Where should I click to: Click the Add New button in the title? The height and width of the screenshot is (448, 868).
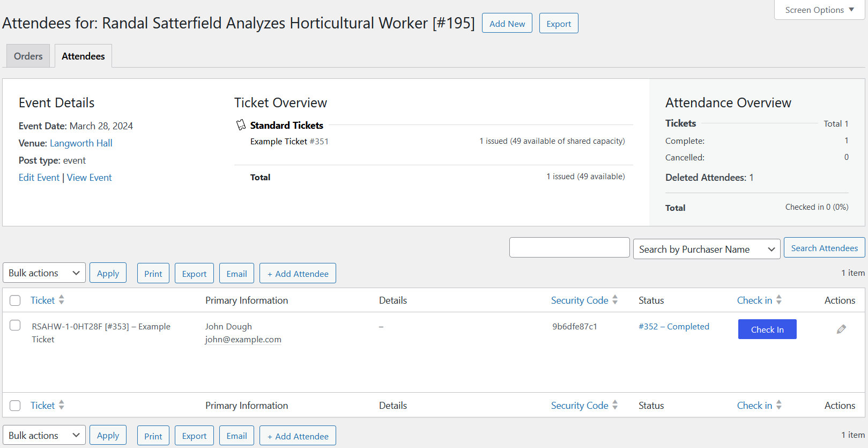(507, 23)
